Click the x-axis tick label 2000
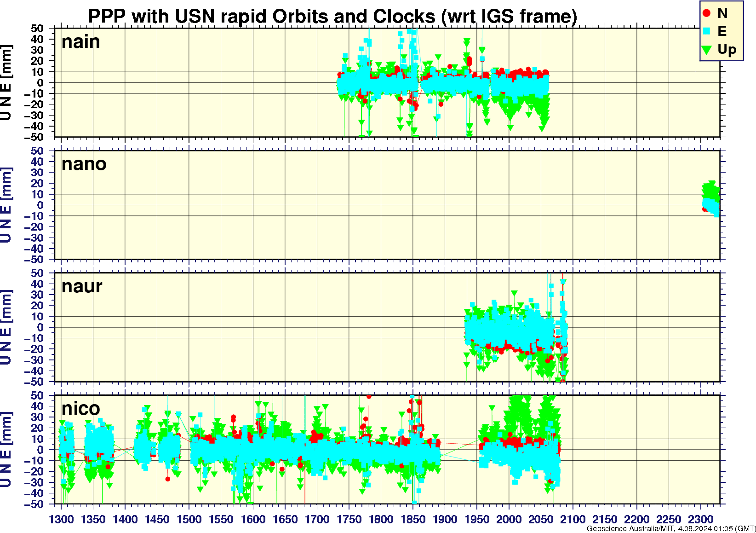The image size is (756, 533). tap(509, 519)
